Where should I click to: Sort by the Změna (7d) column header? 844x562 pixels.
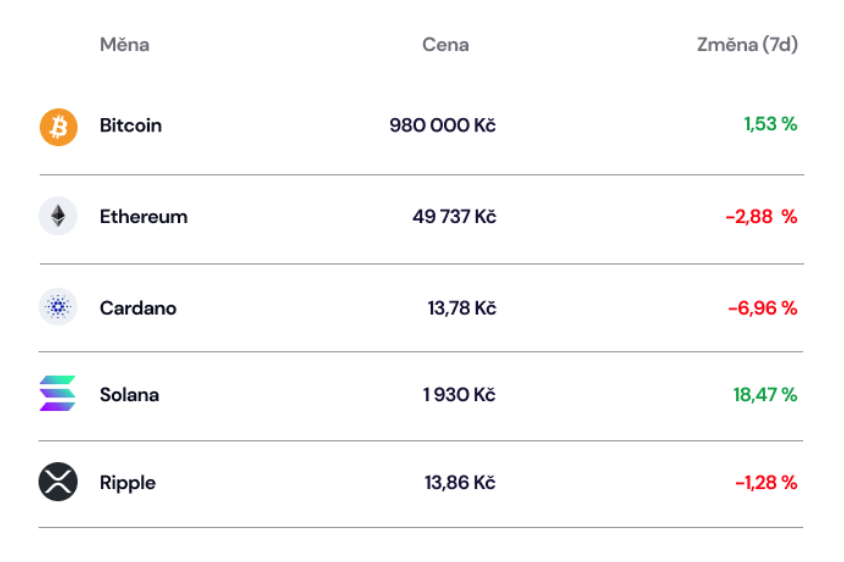point(747,45)
